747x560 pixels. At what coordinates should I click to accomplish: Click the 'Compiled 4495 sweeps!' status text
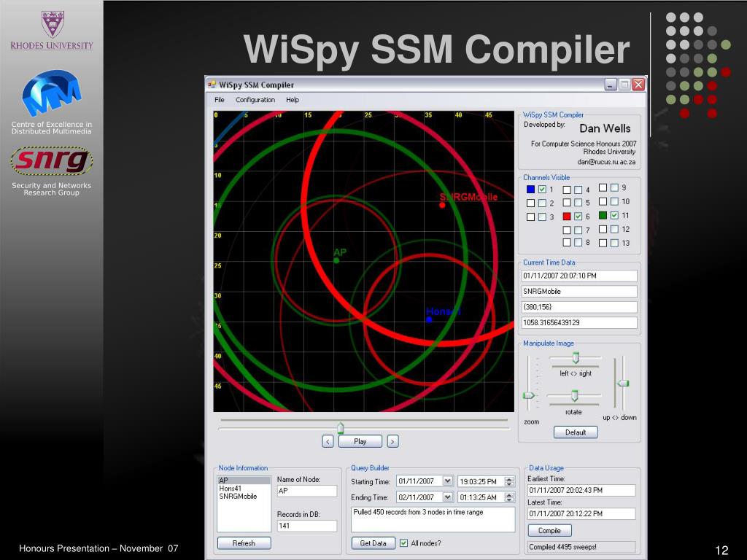tap(563, 547)
